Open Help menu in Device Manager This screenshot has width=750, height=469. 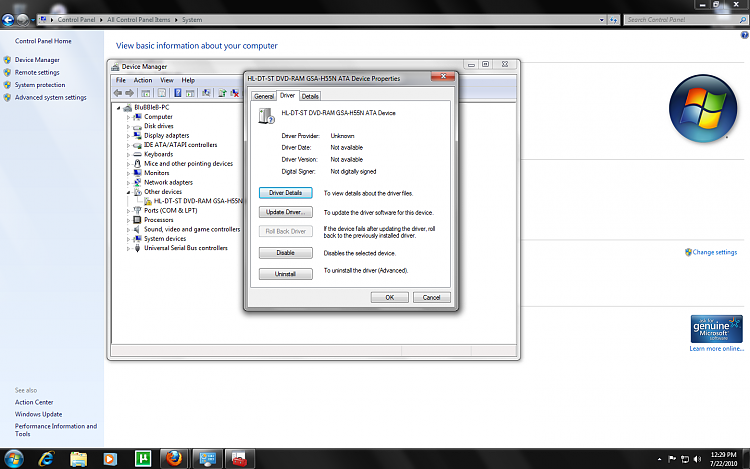point(188,80)
